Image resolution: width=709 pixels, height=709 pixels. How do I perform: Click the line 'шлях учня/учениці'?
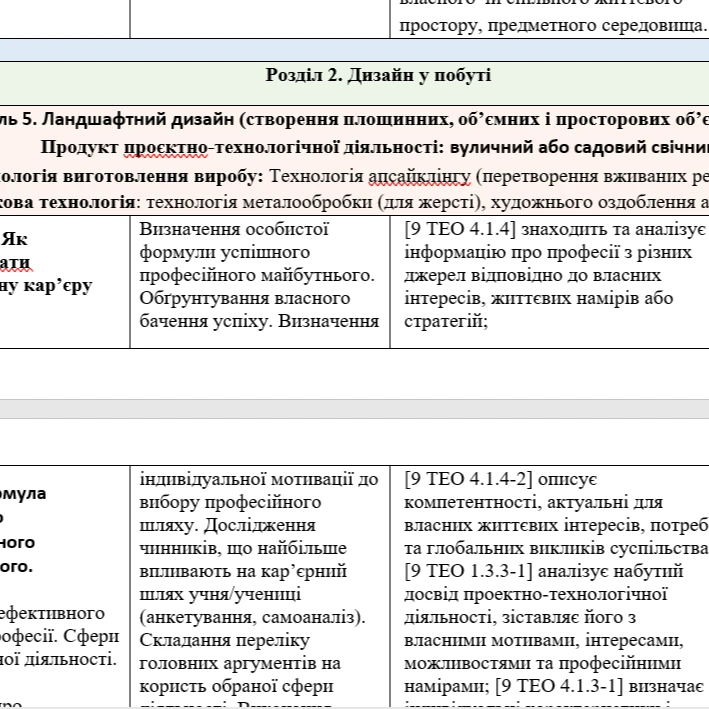[x=220, y=594]
